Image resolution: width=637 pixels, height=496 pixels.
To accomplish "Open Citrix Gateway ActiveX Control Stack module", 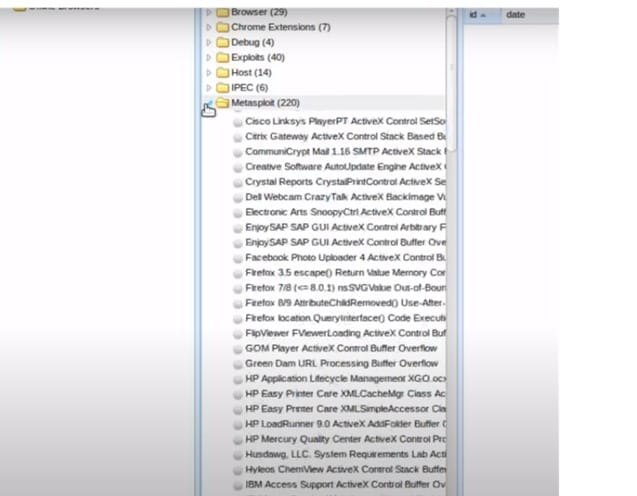I will [x=345, y=136].
